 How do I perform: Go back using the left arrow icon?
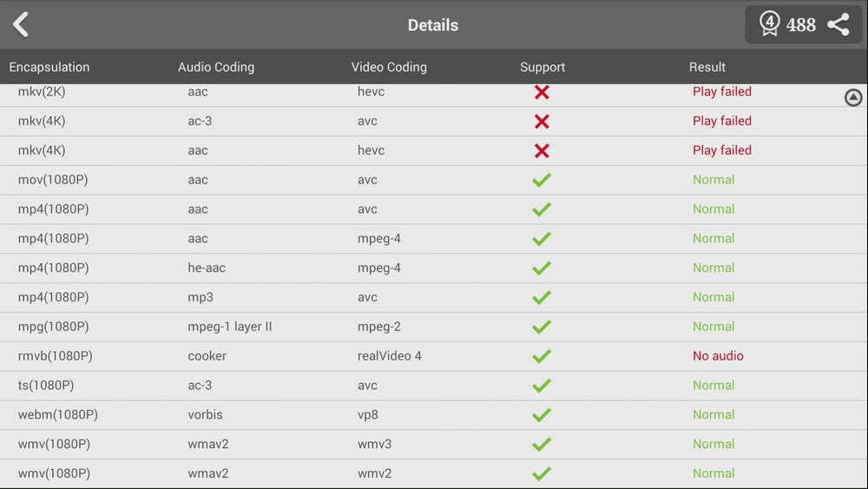tap(22, 24)
